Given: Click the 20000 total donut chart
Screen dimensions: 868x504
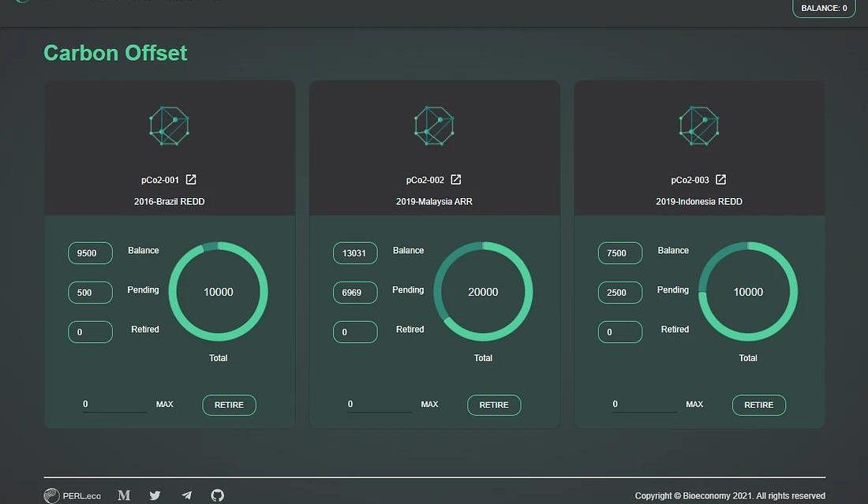Looking at the screenshot, I should pyautogui.click(x=483, y=292).
